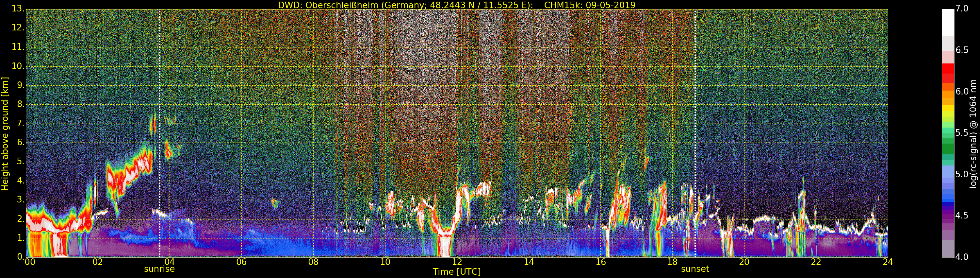Click the y-axis tick label '7.'
The width and height of the screenshot is (980, 278).
(20, 123)
